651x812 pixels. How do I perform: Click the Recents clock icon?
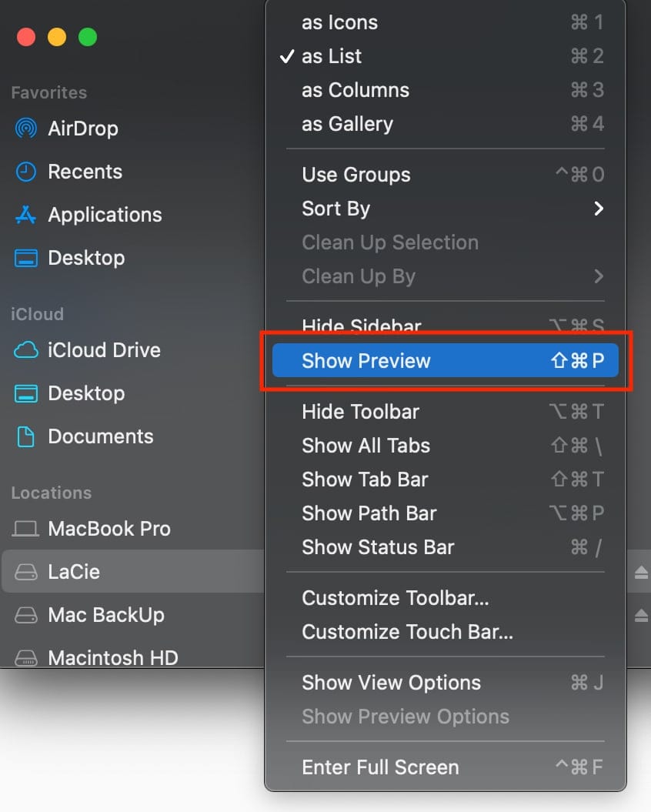click(x=26, y=172)
